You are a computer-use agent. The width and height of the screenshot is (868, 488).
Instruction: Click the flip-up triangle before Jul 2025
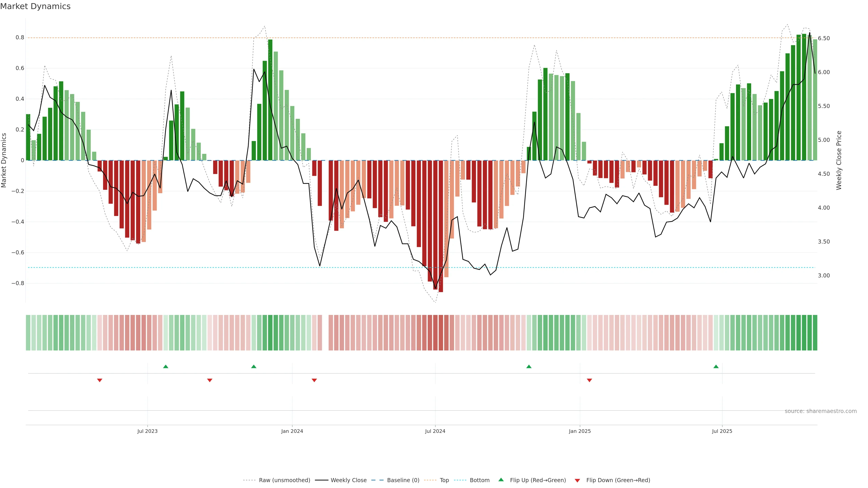click(x=716, y=366)
